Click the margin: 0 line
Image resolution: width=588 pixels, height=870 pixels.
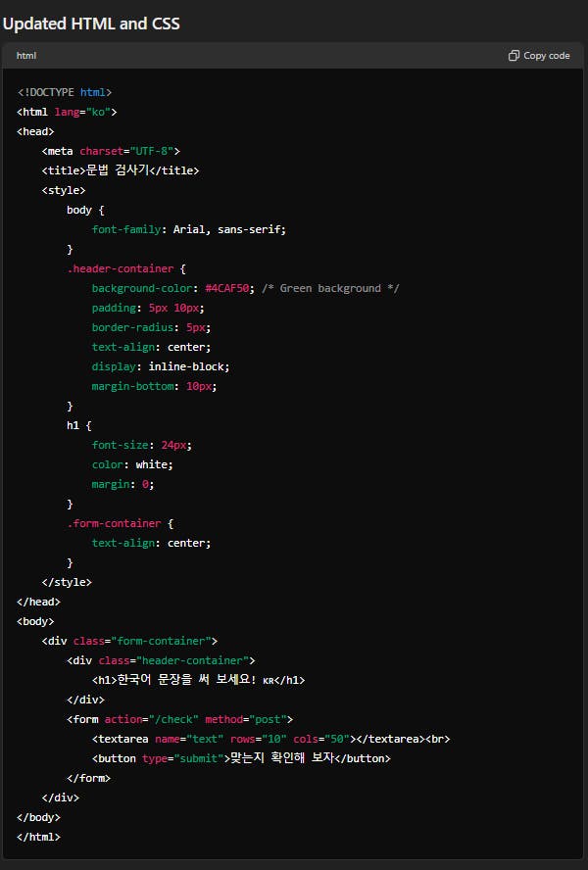(x=122, y=484)
